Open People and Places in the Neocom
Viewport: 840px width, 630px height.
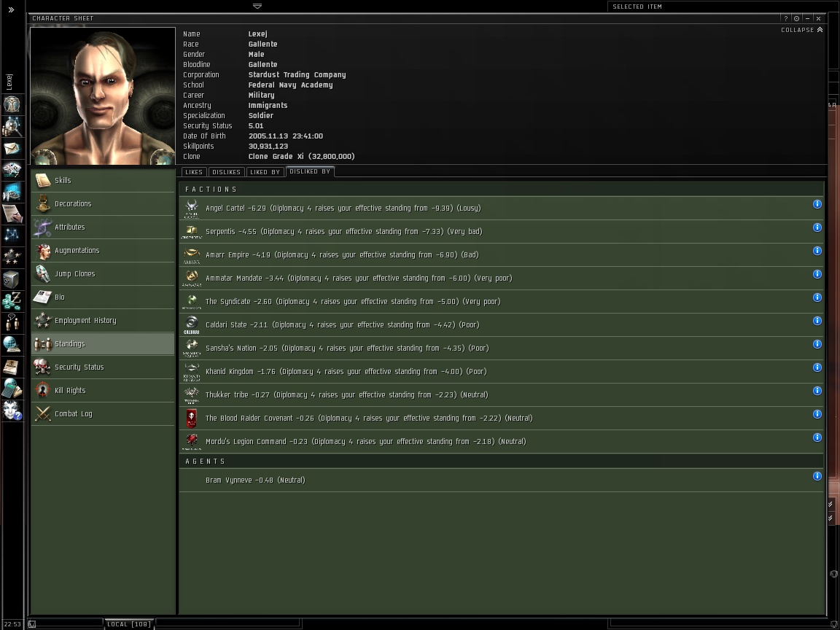(x=12, y=126)
